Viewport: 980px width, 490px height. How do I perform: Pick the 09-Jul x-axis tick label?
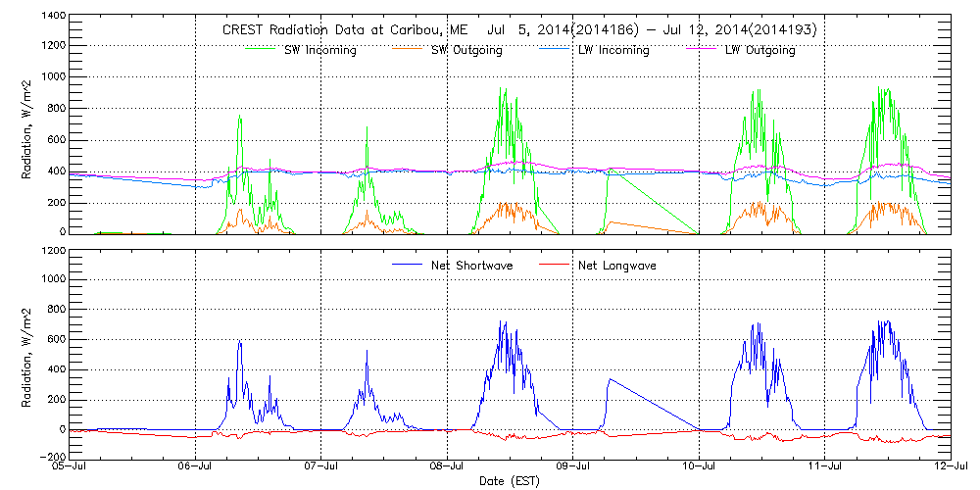(x=573, y=467)
